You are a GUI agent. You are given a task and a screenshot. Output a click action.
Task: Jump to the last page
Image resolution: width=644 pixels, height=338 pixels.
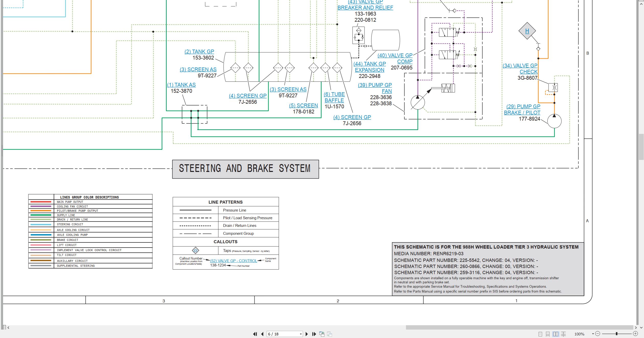314,334
